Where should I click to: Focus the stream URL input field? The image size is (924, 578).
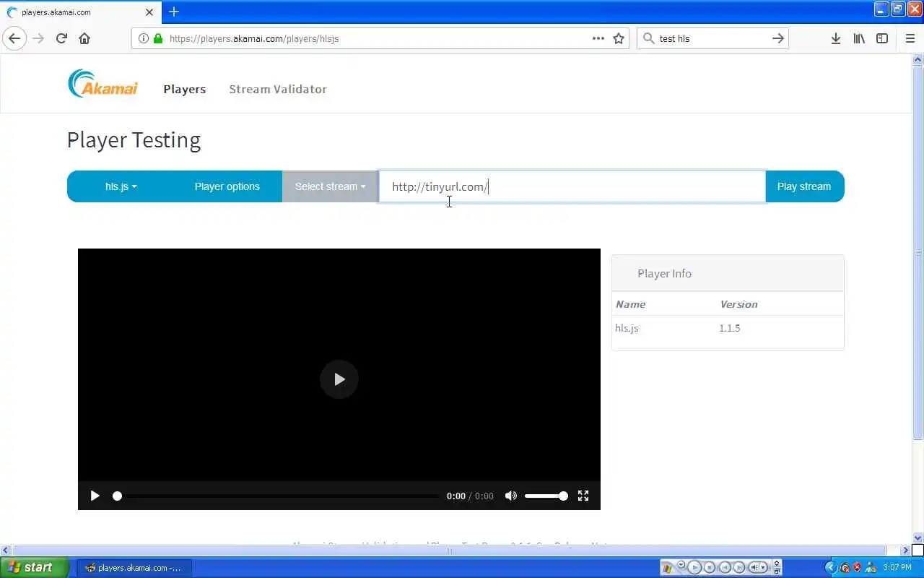pos(572,186)
